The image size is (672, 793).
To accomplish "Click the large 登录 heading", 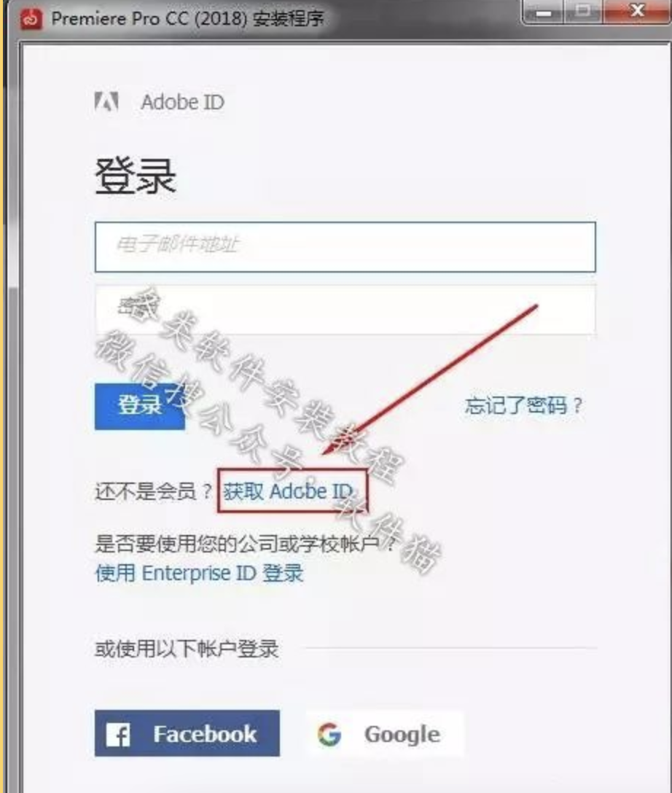I will (136, 176).
